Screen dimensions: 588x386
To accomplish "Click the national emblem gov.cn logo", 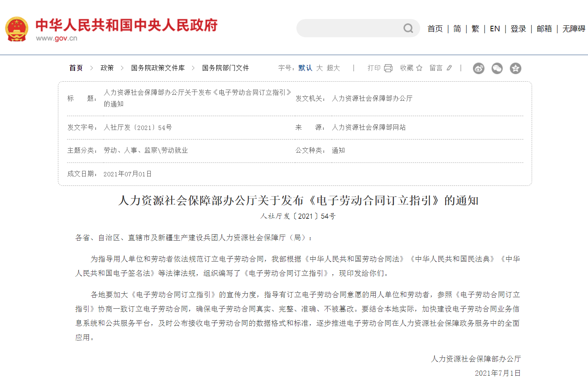I will [x=17, y=28].
